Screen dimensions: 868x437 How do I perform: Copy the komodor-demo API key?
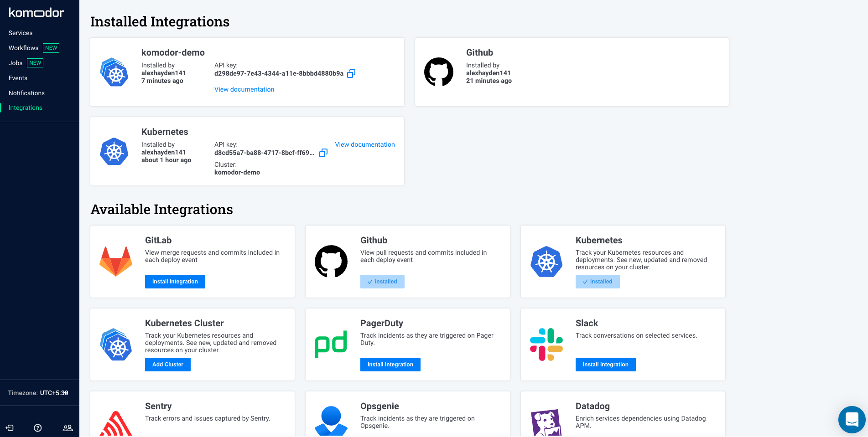tap(351, 73)
